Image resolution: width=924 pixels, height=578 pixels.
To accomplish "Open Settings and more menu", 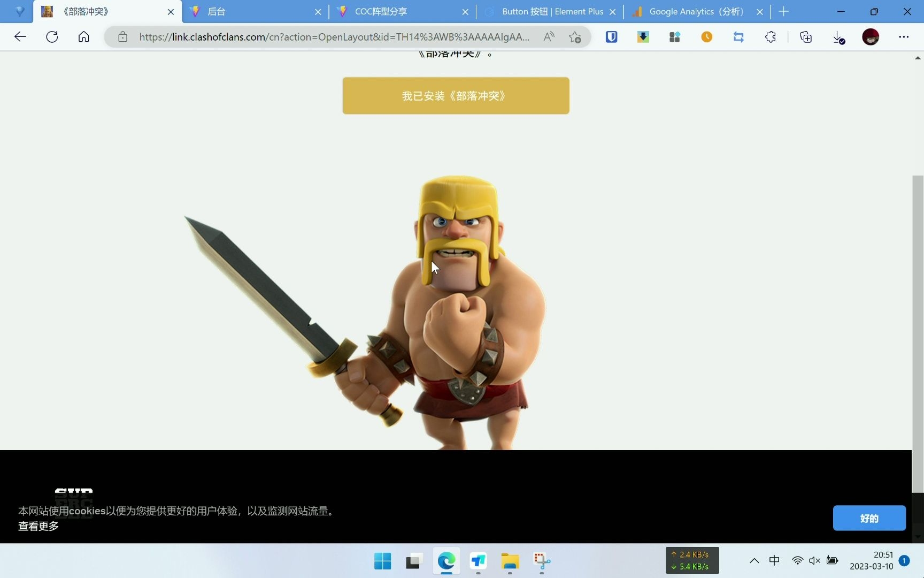I will pyautogui.click(x=904, y=37).
